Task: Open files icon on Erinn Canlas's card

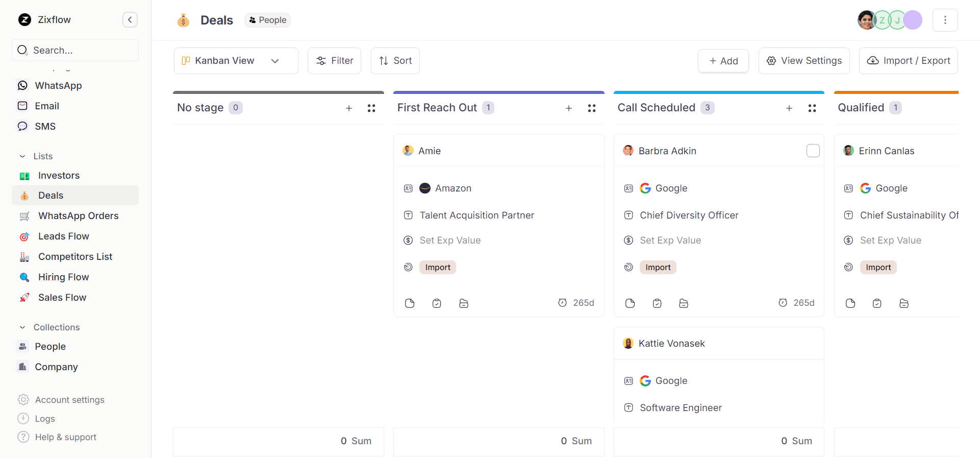Action: point(904,303)
